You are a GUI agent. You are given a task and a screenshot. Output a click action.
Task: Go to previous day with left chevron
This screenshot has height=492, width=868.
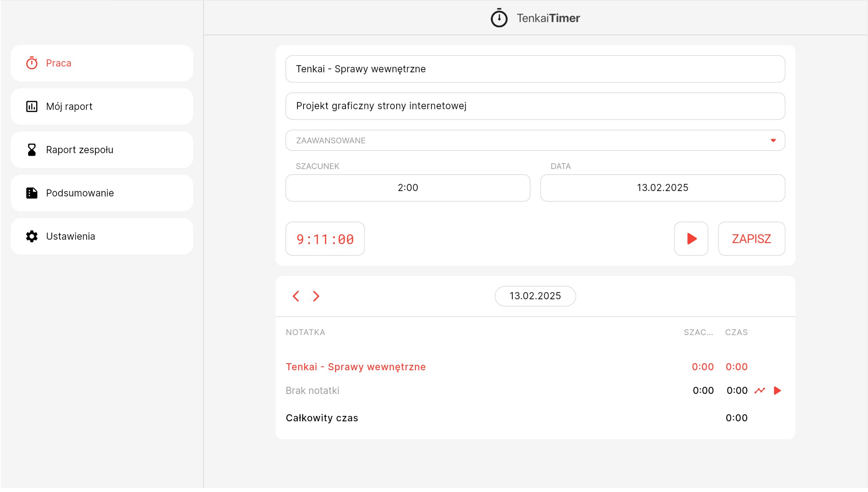296,296
